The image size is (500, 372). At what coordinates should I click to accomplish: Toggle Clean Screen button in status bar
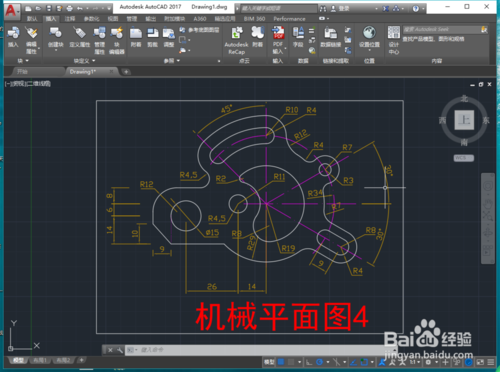point(480,362)
